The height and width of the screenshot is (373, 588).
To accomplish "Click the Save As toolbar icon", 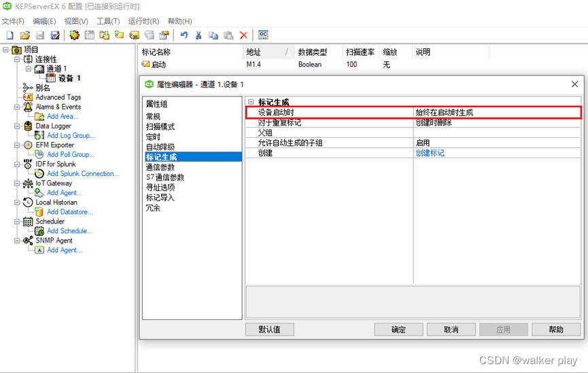I will [55, 35].
